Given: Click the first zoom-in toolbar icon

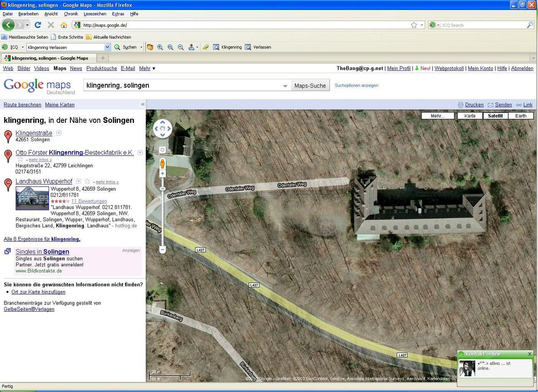Looking at the screenshot, I should coord(160,47).
